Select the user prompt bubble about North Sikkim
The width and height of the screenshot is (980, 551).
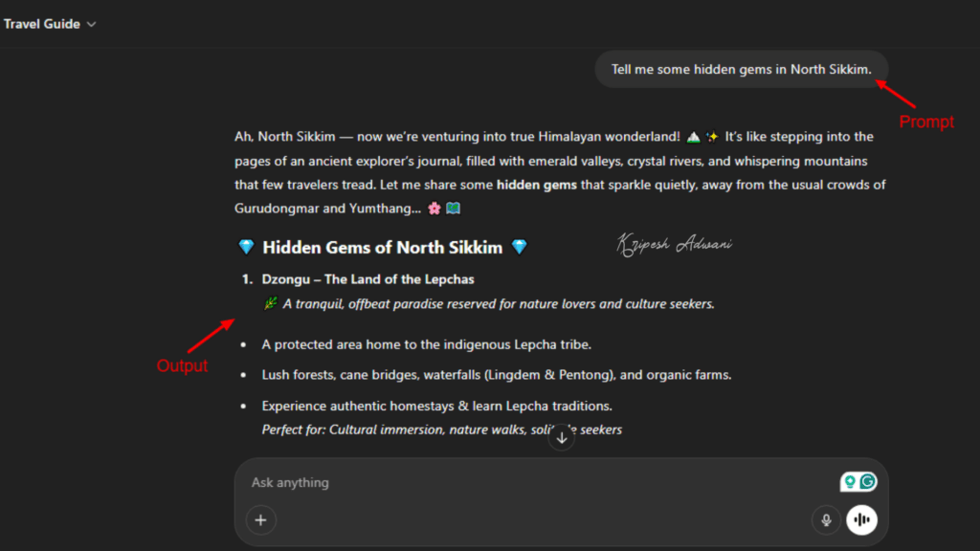(742, 69)
